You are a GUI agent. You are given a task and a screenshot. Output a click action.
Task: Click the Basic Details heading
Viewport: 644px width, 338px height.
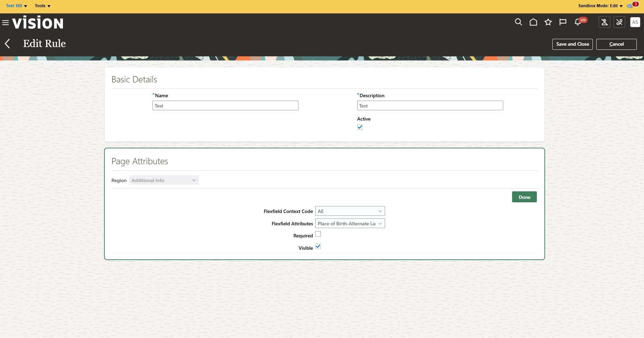click(x=134, y=80)
